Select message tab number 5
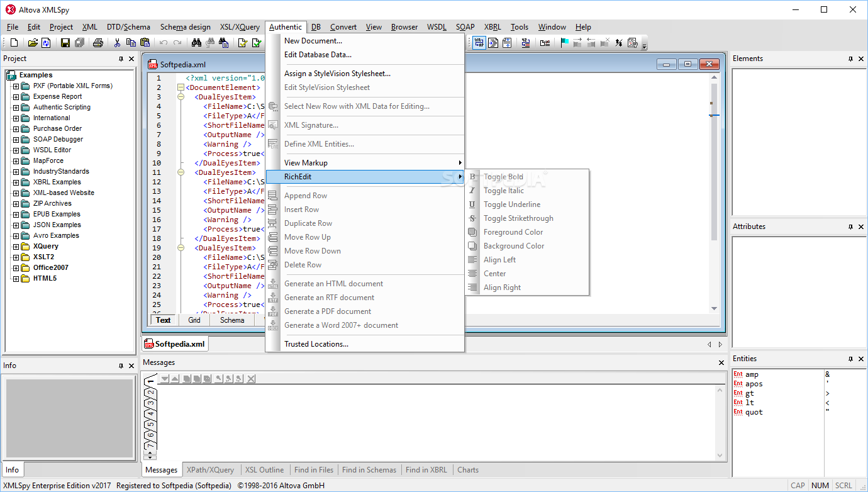 [x=150, y=425]
